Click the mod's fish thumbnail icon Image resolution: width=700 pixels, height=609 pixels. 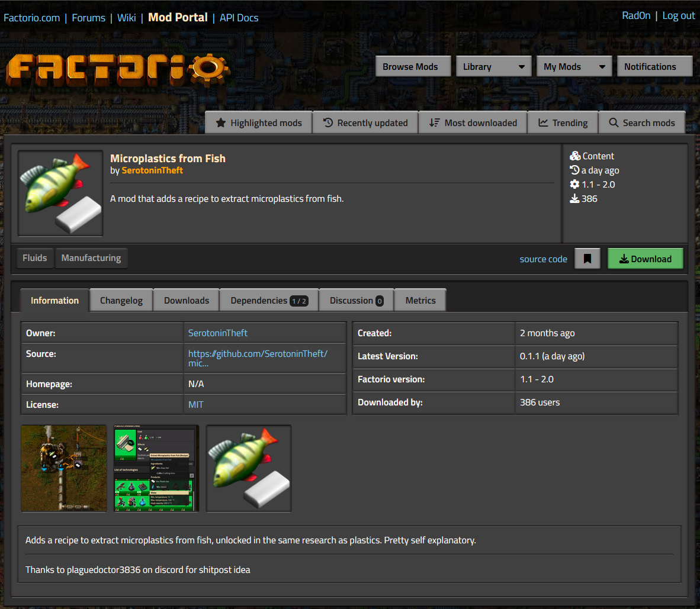click(x=60, y=193)
